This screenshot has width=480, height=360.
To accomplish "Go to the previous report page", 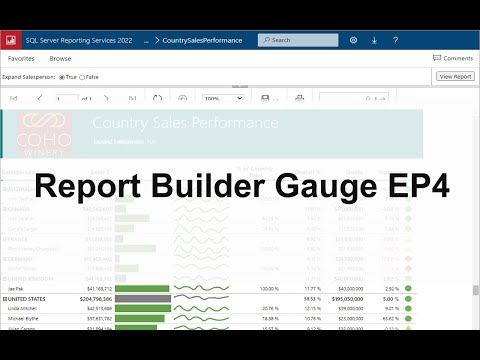I will pyautogui.click(x=40, y=98).
